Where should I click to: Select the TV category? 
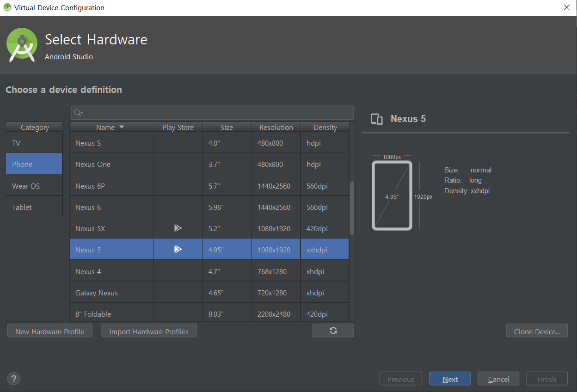[34, 143]
